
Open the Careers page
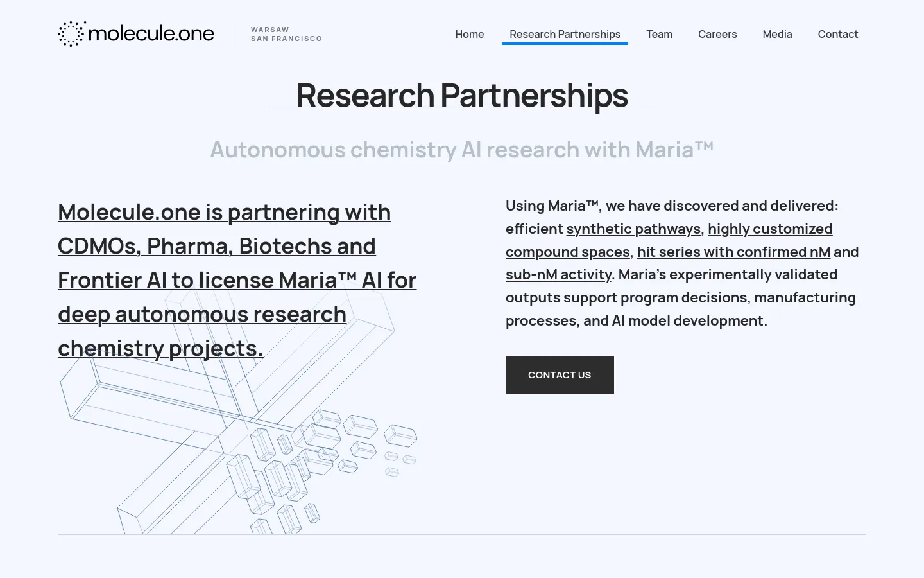[717, 34]
